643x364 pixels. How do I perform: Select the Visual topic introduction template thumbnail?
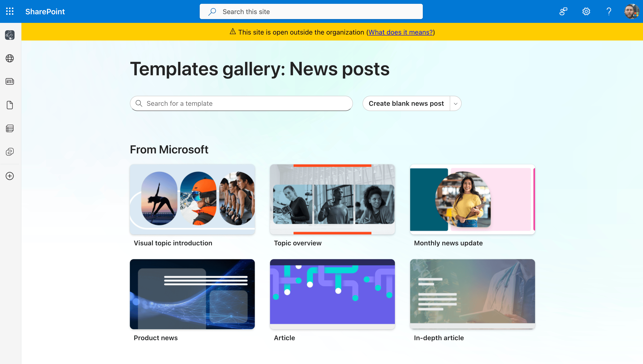tap(192, 199)
